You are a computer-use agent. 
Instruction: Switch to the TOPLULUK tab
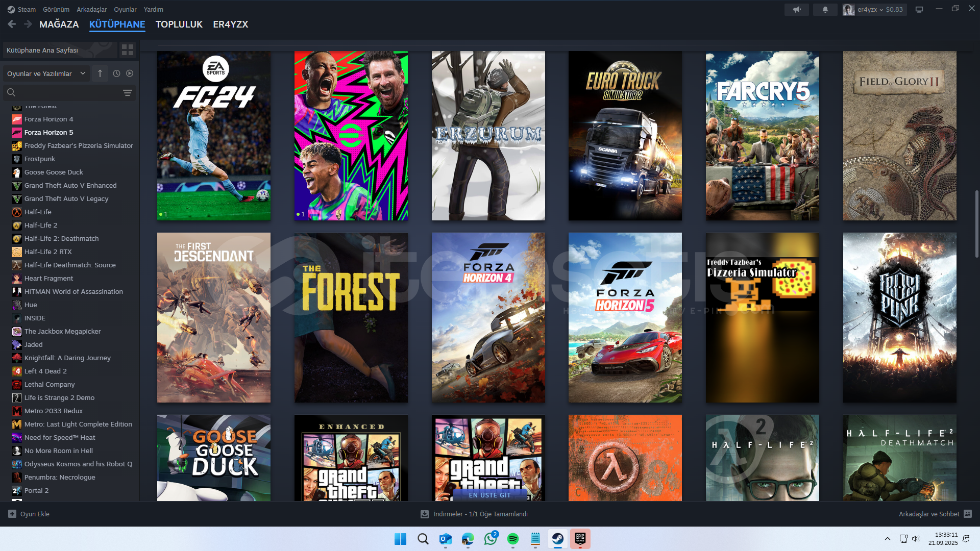click(x=179, y=24)
